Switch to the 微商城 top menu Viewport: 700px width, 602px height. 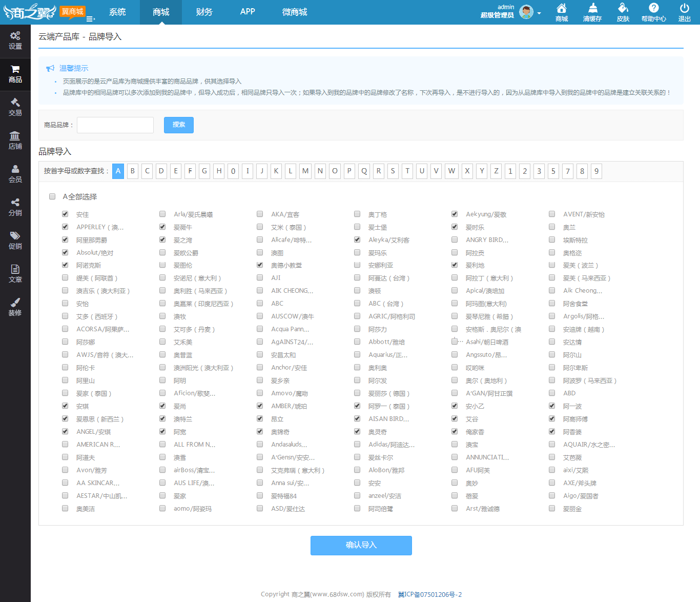[x=295, y=12]
